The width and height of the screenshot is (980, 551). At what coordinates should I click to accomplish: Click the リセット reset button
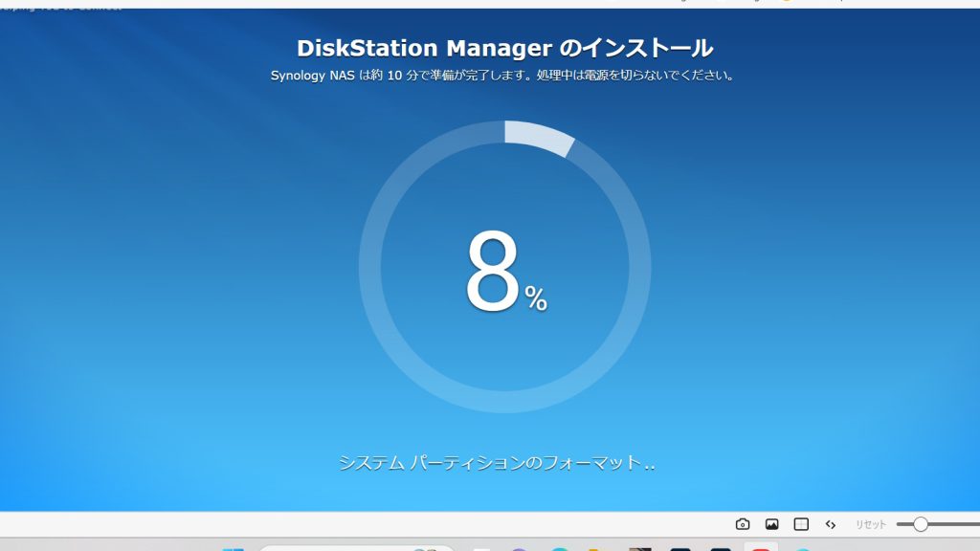point(871,525)
